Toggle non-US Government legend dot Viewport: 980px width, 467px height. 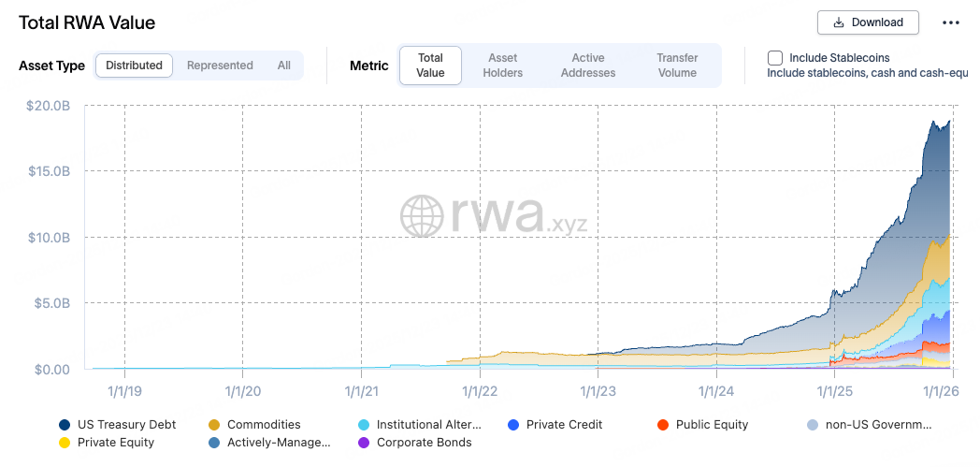[x=813, y=425]
